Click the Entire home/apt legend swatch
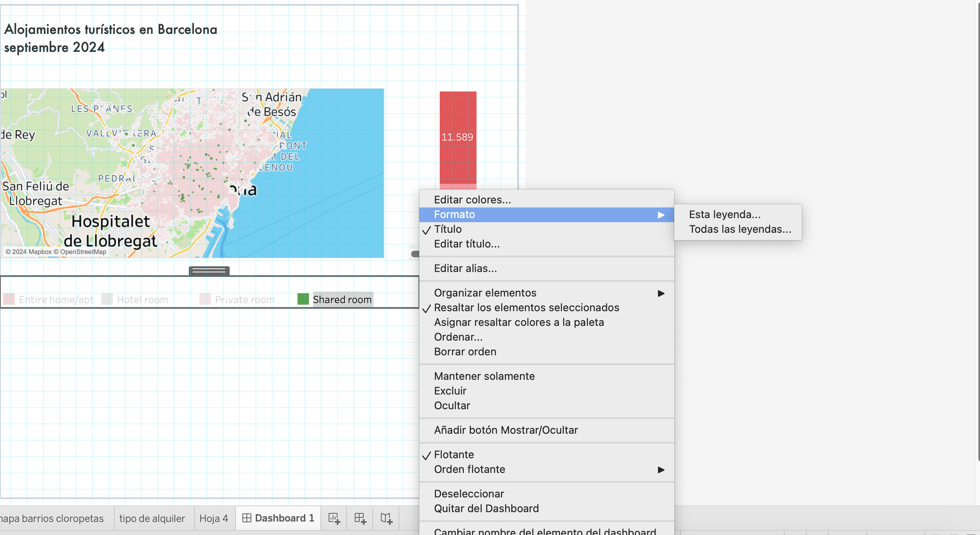 (9, 299)
